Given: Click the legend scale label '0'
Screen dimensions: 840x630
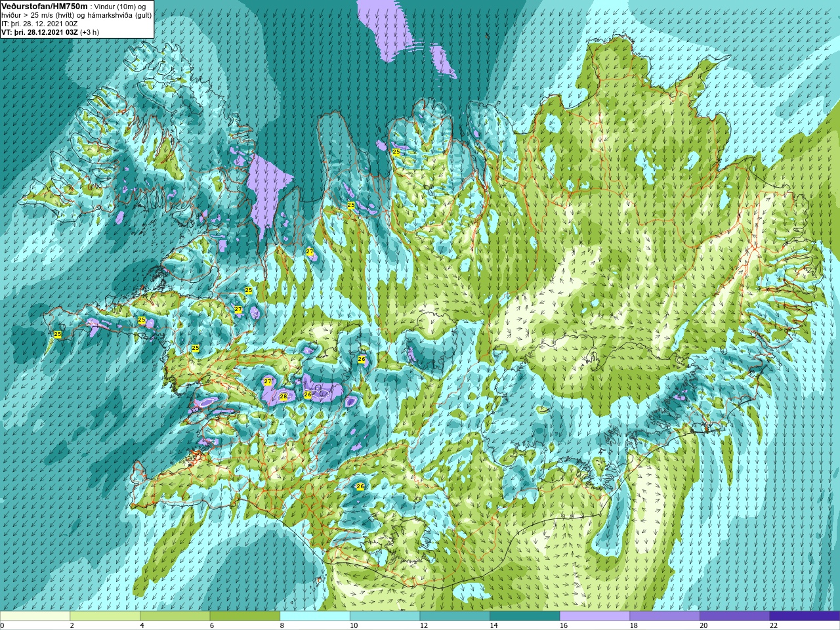Looking at the screenshot, I should (3, 625).
